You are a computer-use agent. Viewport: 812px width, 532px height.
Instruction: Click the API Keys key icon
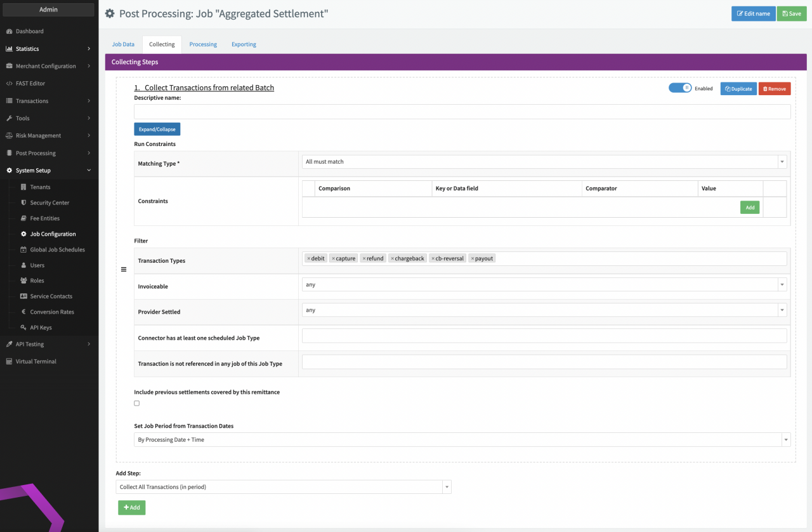(x=23, y=328)
